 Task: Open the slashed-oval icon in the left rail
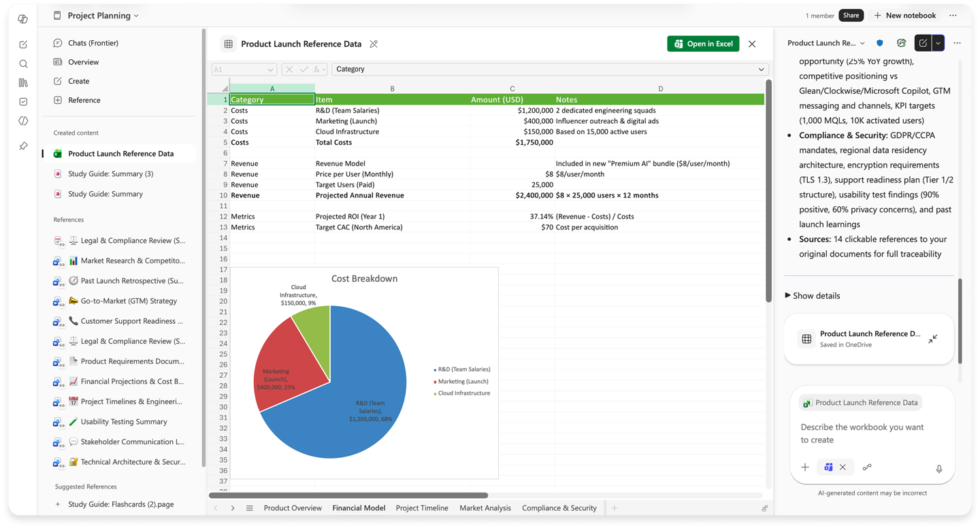[x=23, y=121]
